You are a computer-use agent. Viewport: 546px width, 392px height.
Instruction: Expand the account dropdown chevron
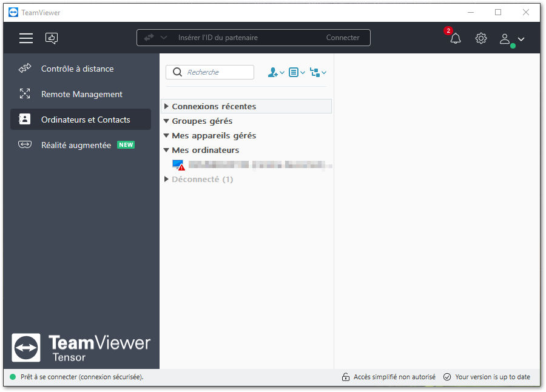(521, 39)
